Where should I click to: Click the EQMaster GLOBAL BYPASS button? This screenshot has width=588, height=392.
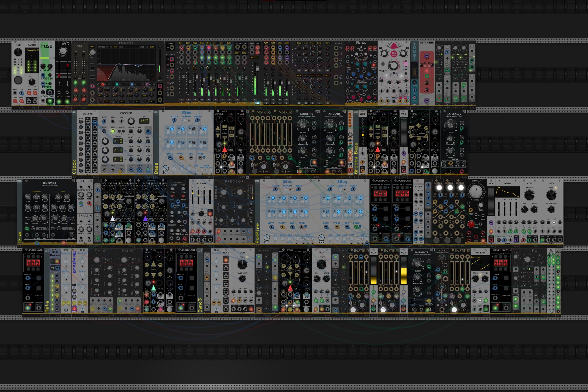point(92,77)
